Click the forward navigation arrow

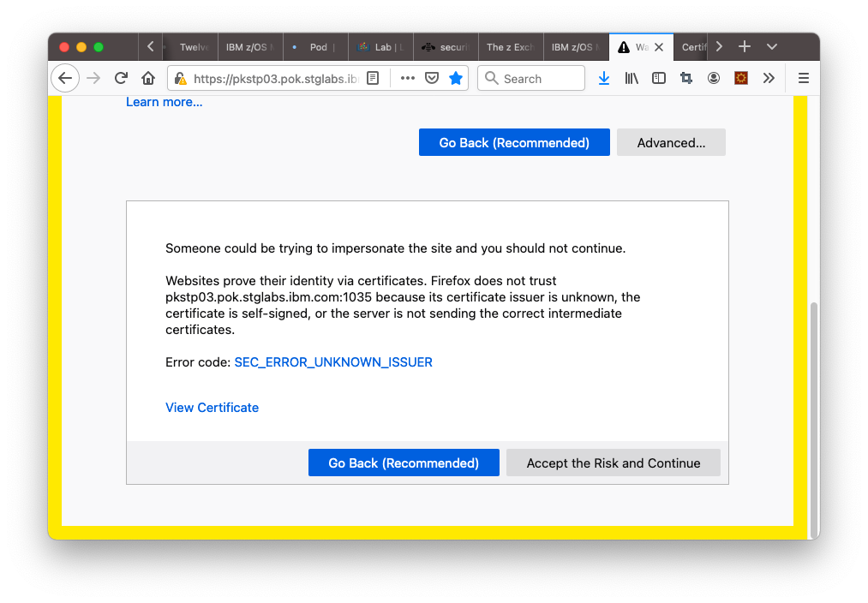pos(93,78)
